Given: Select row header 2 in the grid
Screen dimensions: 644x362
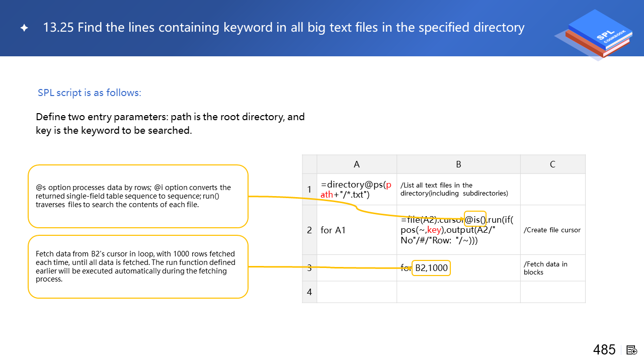Looking at the screenshot, I should coord(309,230).
